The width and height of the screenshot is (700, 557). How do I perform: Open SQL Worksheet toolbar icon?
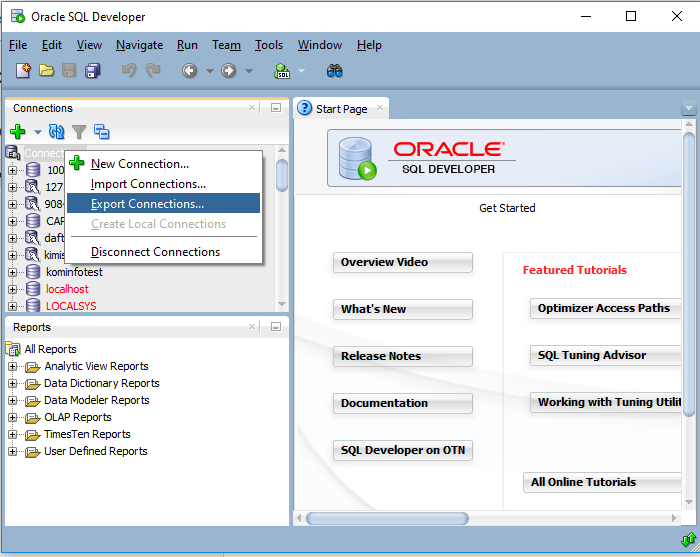point(282,71)
